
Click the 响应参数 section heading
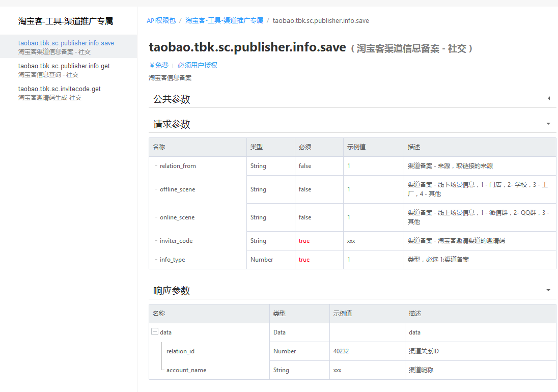tap(172, 291)
